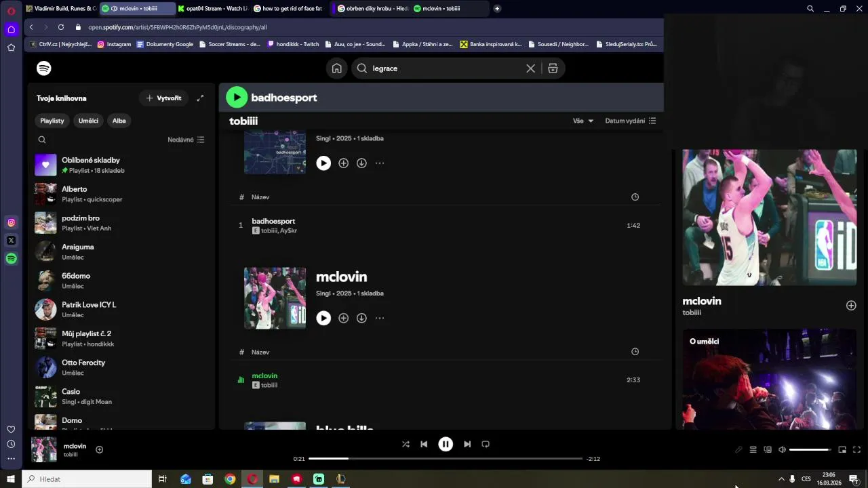
Task: Open the Otto Ferocity artist
Action: pyautogui.click(x=122, y=367)
